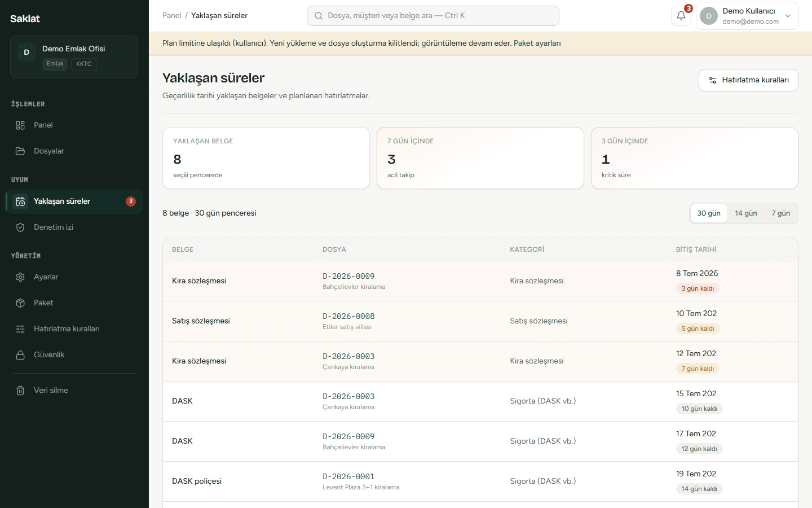Focus the document search field
The image size is (812, 508).
point(433,16)
